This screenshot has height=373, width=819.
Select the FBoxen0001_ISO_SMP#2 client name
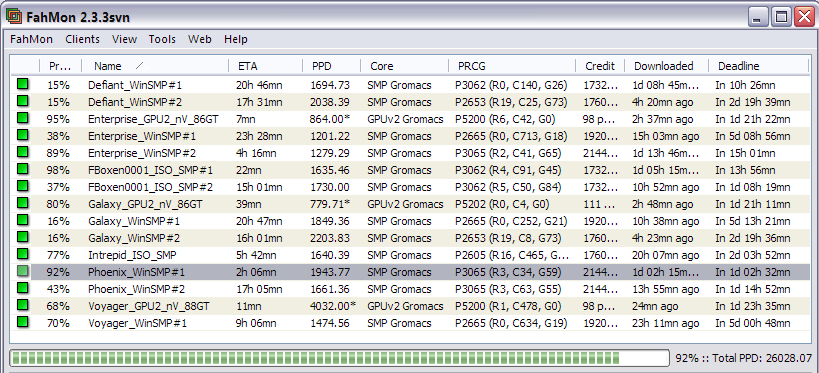150,187
